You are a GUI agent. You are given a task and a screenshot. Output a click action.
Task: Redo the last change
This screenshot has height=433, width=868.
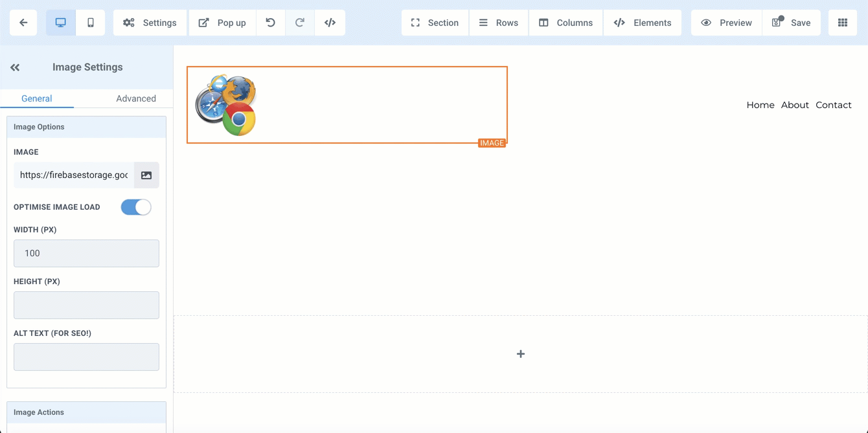[300, 23]
